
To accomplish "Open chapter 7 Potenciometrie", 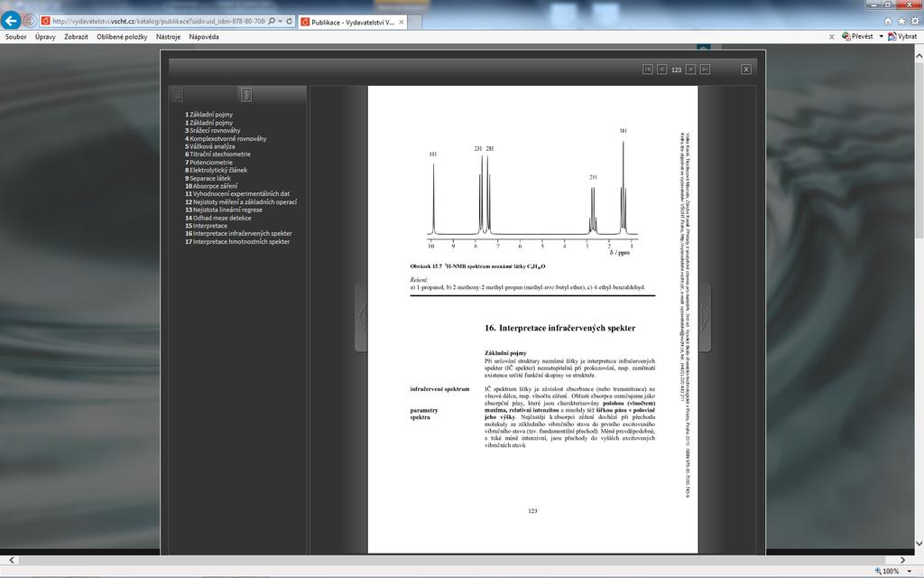I will 208,163.
